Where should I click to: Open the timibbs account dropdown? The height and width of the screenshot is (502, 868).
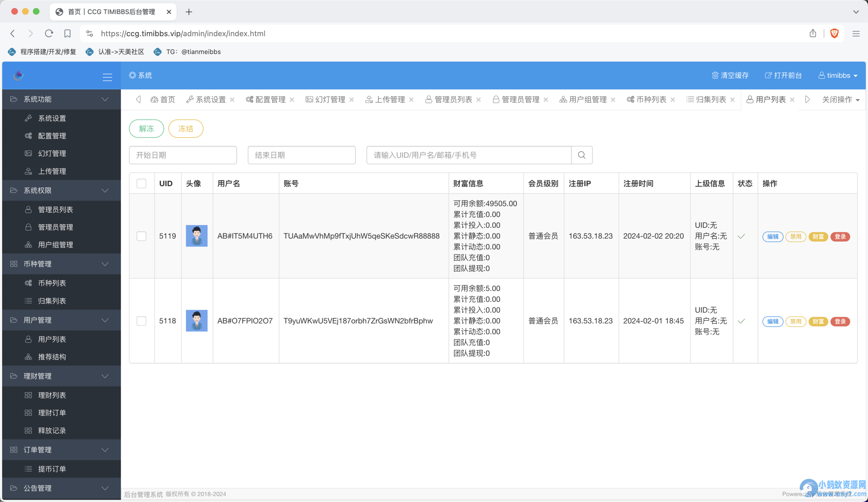point(838,75)
